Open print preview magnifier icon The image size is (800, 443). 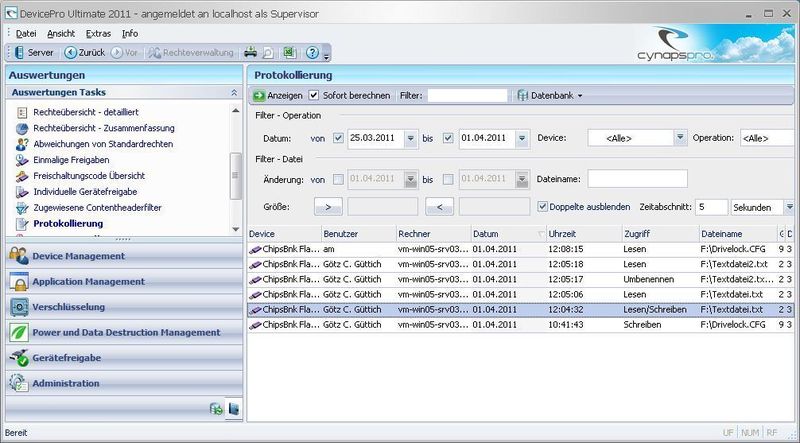coord(268,53)
